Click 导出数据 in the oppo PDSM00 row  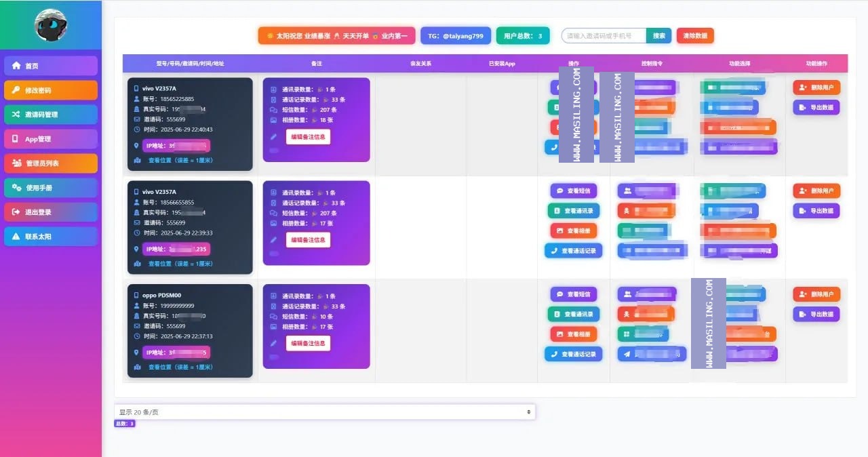click(816, 314)
